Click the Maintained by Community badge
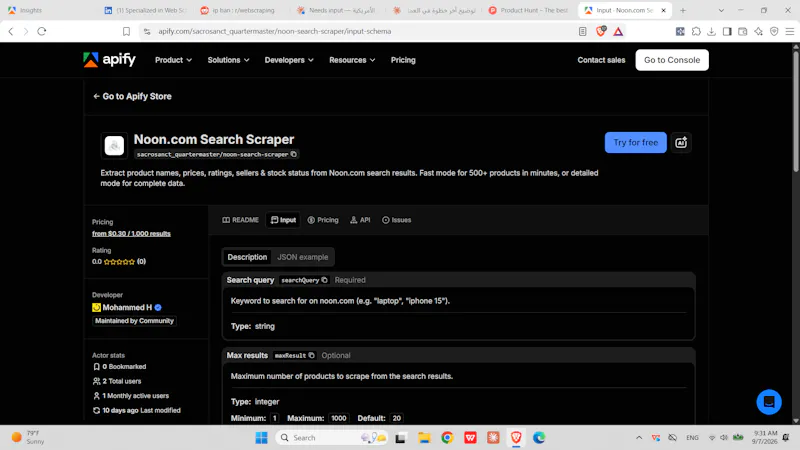 coord(134,321)
